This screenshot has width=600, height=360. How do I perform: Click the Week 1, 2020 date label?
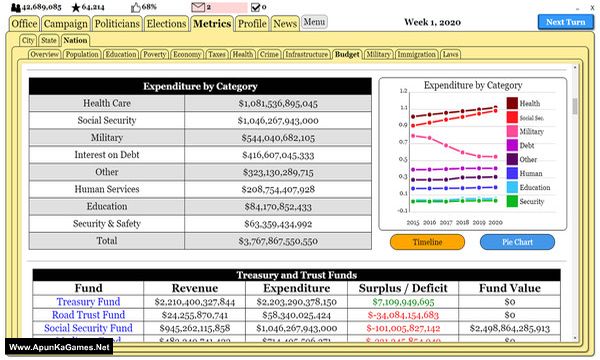click(x=432, y=22)
